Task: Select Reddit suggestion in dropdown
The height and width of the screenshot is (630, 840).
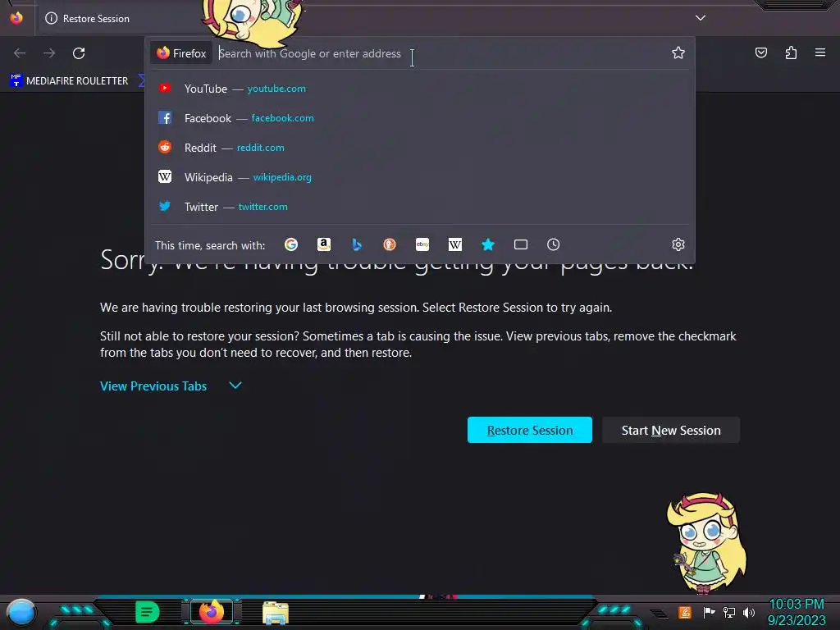Action: pos(419,148)
